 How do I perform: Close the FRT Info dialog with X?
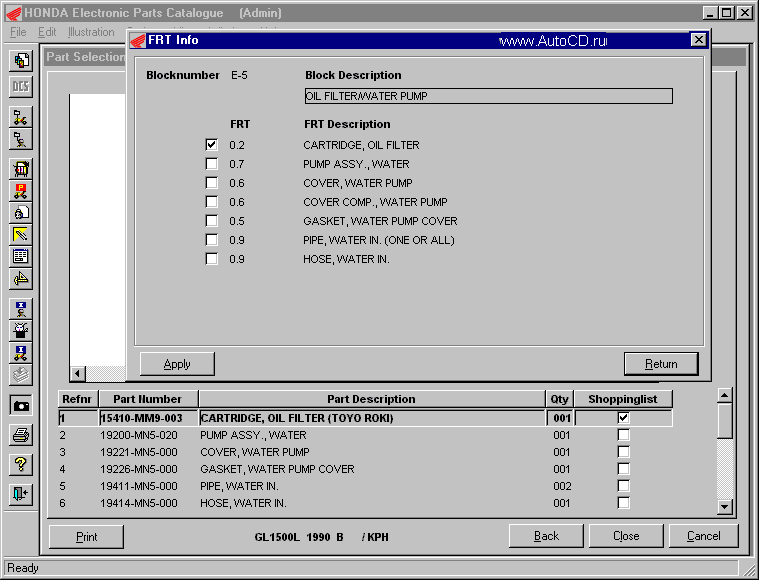(x=698, y=40)
